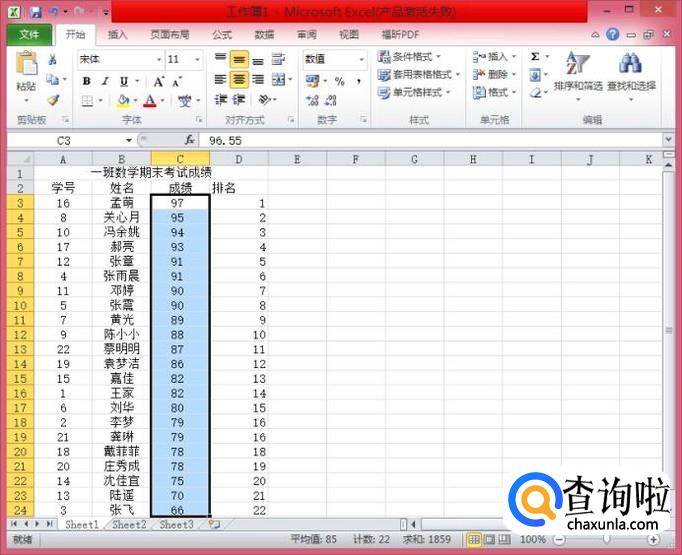Click the Copy icon in clipboard group
The width and height of the screenshot is (682, 555).
pyautogui.click(x=53, y=80)
